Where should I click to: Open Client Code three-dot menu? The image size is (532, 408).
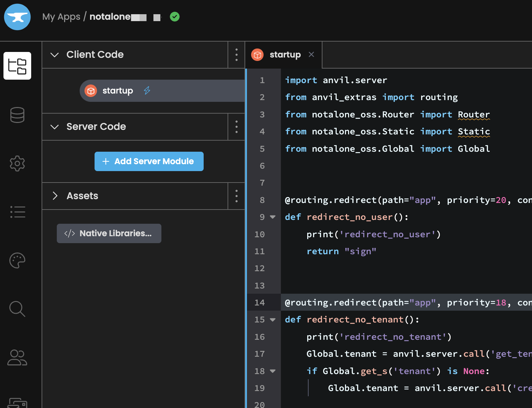click(x=237, y=55)
